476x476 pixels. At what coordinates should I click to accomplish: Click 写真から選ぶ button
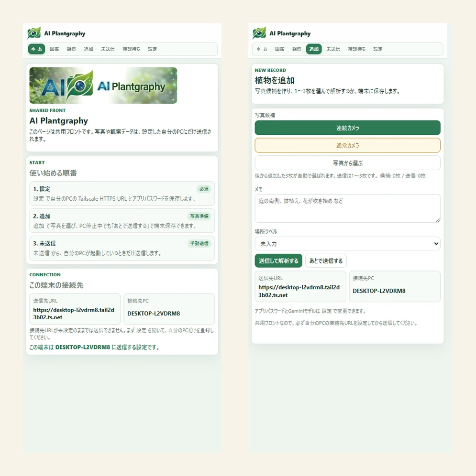click(x=347, y=163)
